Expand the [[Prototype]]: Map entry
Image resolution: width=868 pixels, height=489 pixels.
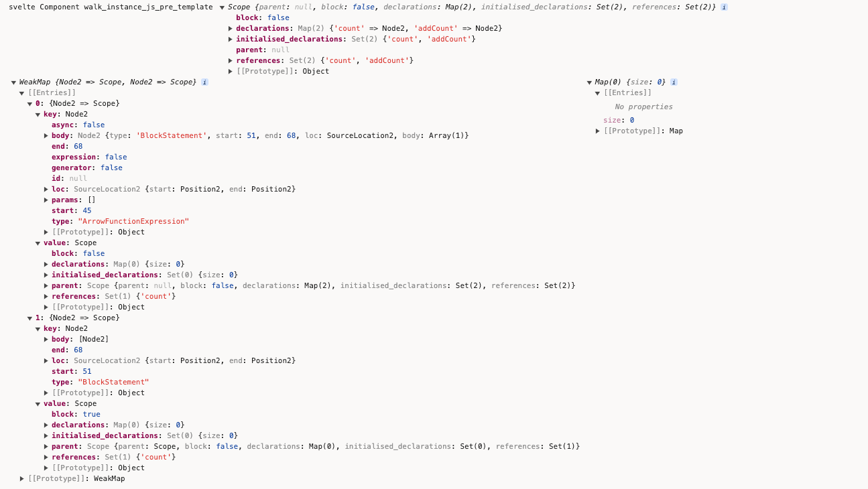(x=598, y=131)
